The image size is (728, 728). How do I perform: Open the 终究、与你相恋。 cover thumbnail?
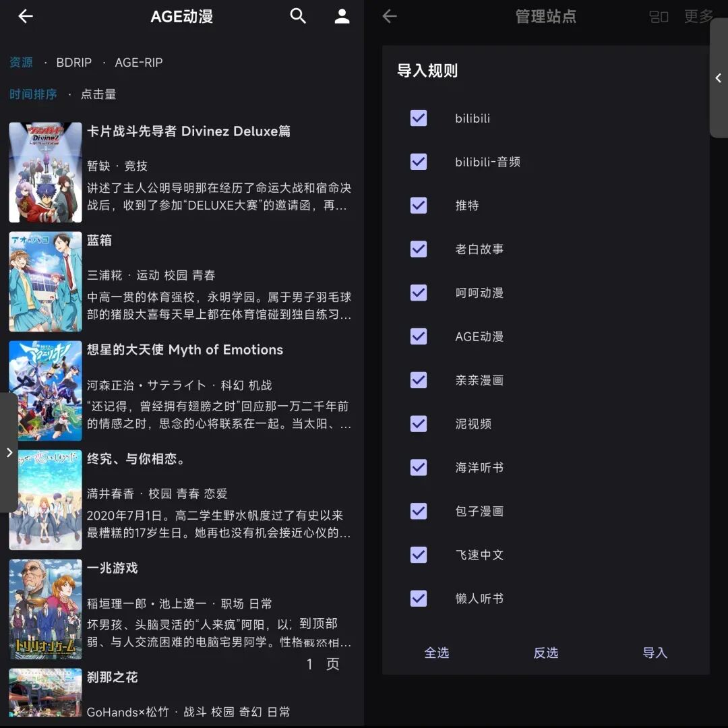46,499
